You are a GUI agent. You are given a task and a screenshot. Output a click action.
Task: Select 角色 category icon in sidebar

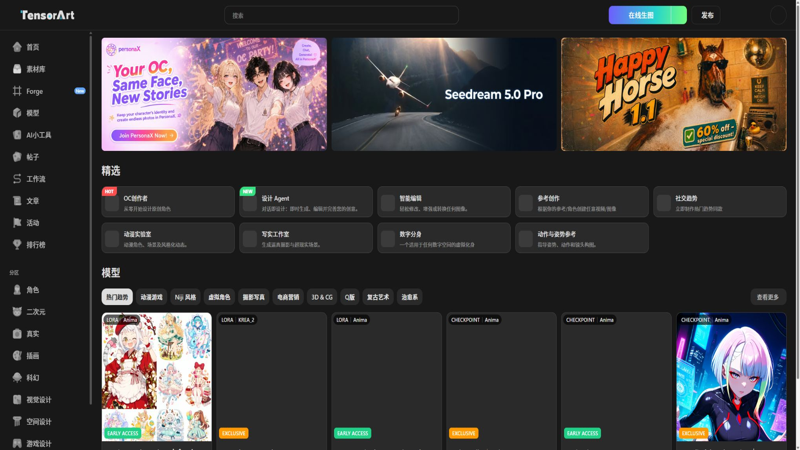click(x=17, y=290)
